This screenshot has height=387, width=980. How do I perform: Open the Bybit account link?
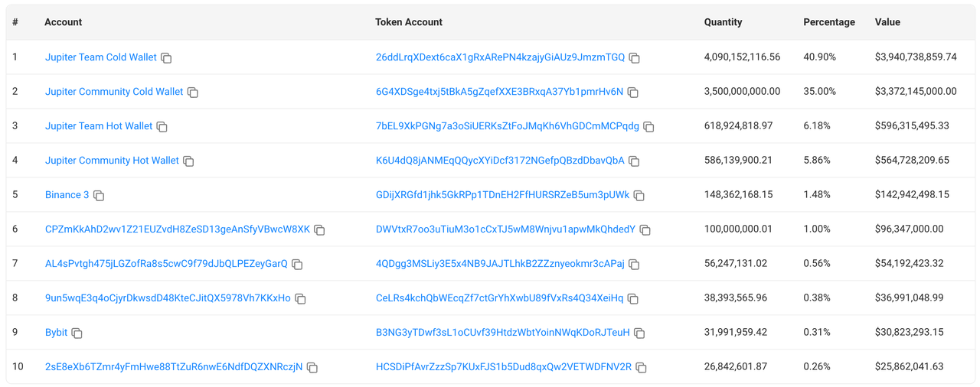56,333
